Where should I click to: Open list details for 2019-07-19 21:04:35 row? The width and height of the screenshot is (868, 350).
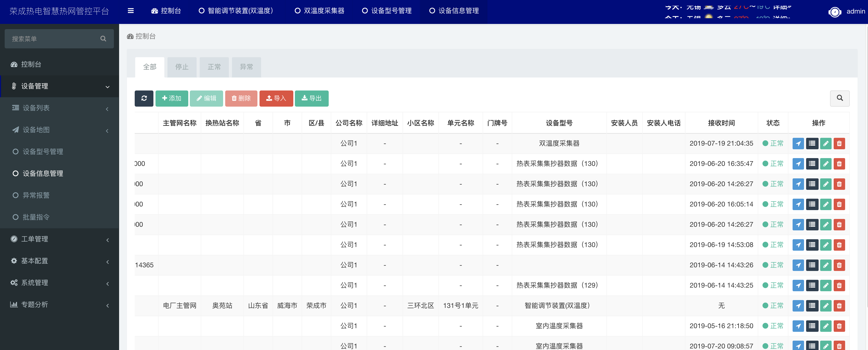tap(812, 144)
